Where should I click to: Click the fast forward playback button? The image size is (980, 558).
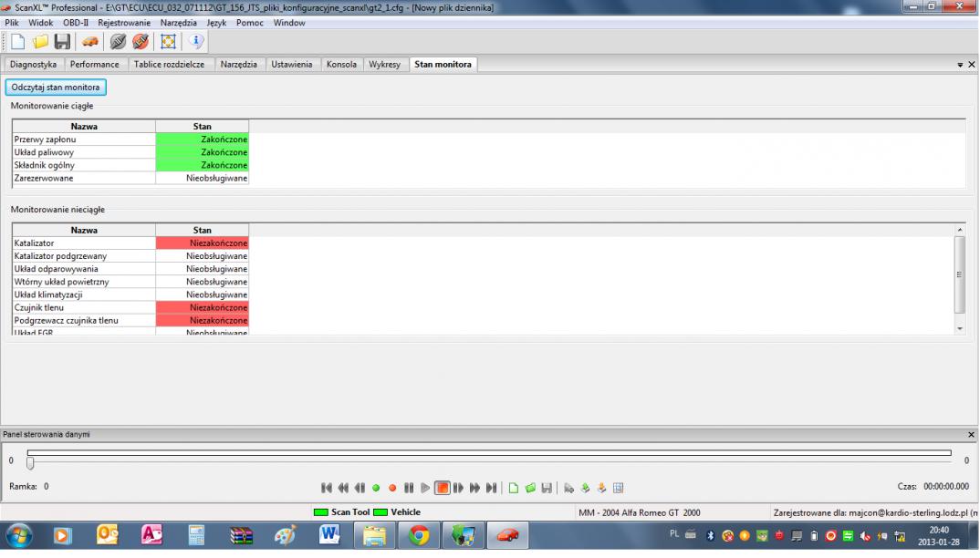click(475, 488)
